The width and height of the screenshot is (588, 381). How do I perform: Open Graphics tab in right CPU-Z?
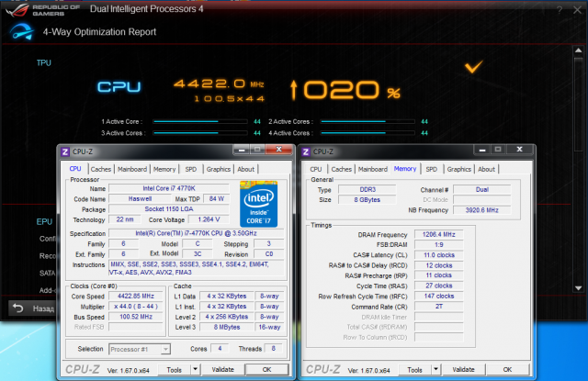[x=459, y=169]
